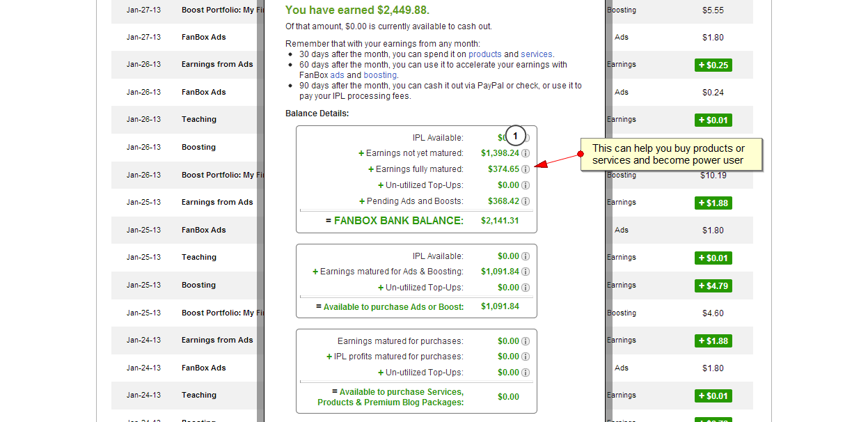The image size is (868, 422).
Task: Click the FANBOX BANK BALANCE total amount
Action: [500, 221]
